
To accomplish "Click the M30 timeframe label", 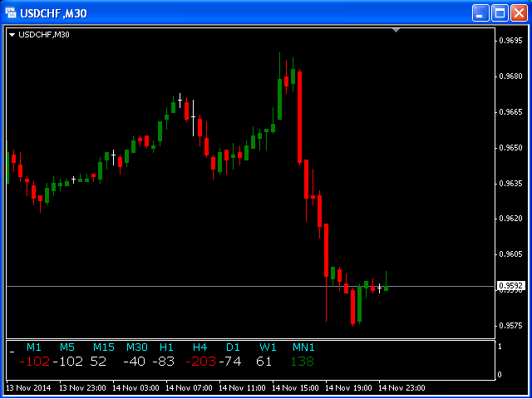I will click(137, 347).
